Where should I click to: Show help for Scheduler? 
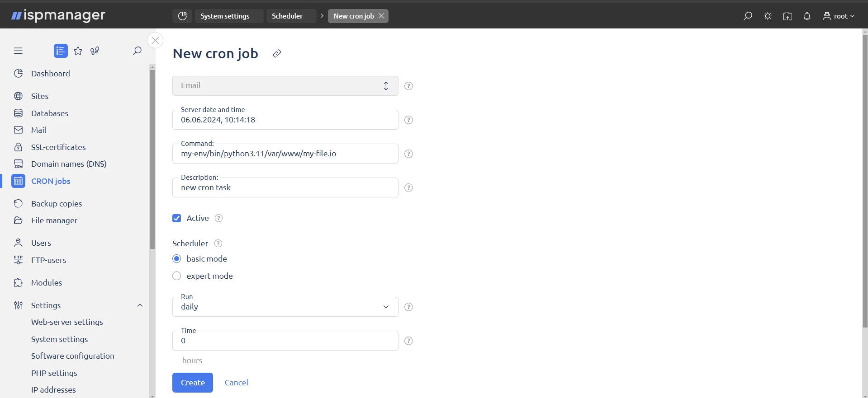[x=218, y=243]
